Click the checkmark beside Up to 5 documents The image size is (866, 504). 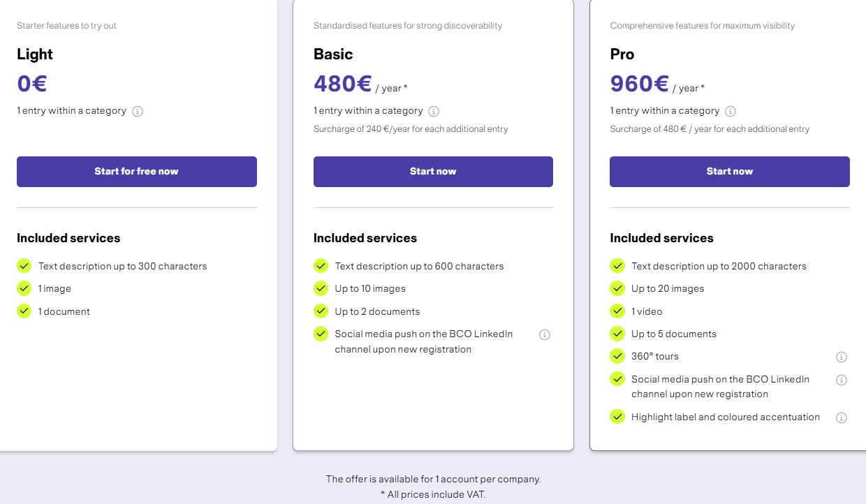[617, 334]
